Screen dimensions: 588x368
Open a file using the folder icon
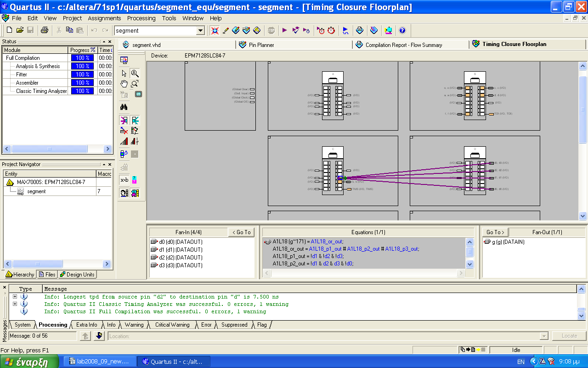coord(20,30)
